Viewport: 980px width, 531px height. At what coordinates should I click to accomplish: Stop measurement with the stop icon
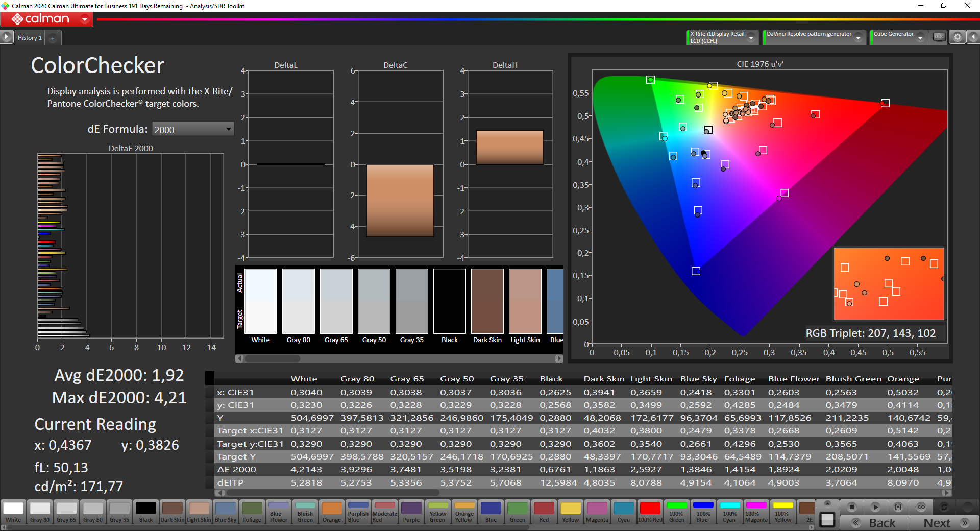(x=851, y=507)
